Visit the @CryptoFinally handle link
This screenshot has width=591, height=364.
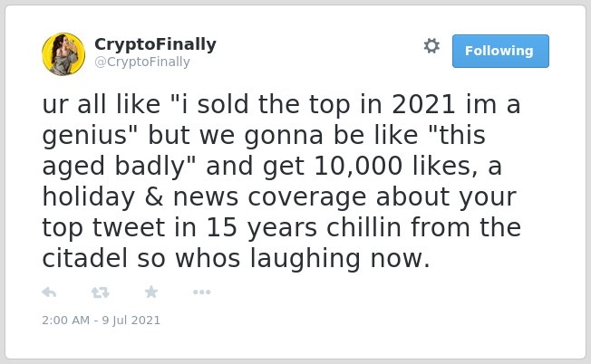pos(142,62)
